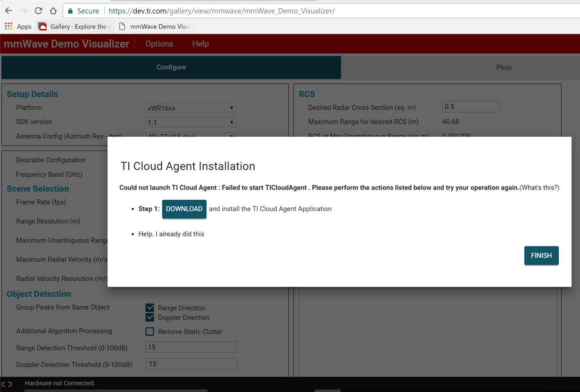This screenshot has width=580, height=392.
Task: Switch to the Configure tab
Action: tap(171, 67)
